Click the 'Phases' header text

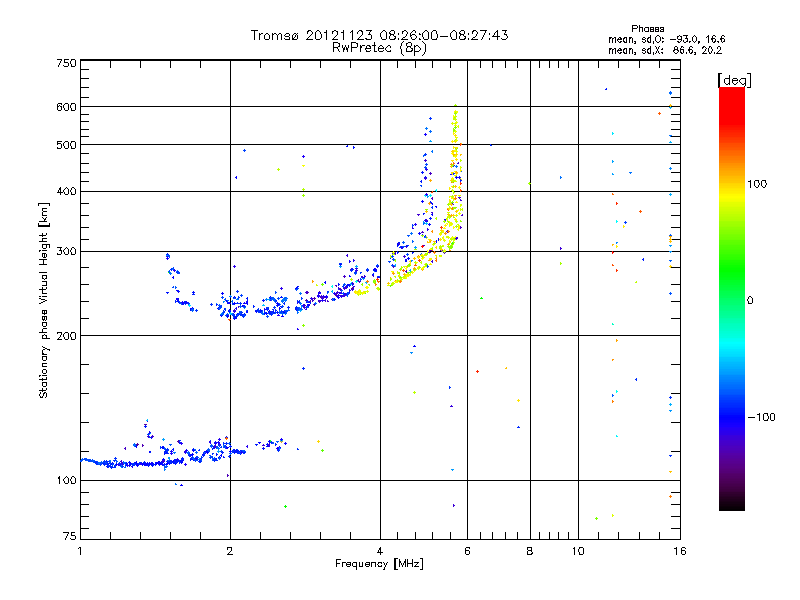(x=647, y=29)
